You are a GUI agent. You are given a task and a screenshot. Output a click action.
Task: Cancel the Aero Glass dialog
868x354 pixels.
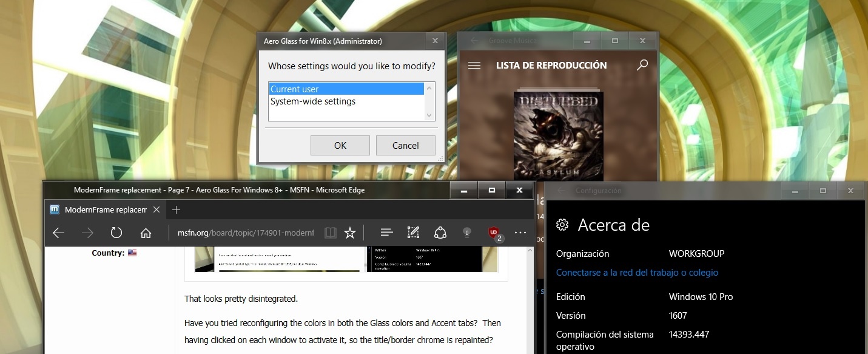(405, 146)
